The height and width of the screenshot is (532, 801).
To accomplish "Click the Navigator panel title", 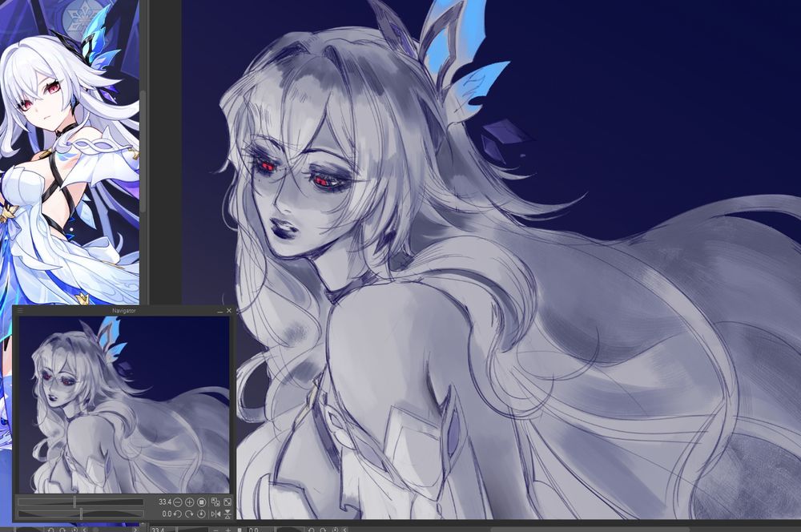I will [x=124, y=311].
